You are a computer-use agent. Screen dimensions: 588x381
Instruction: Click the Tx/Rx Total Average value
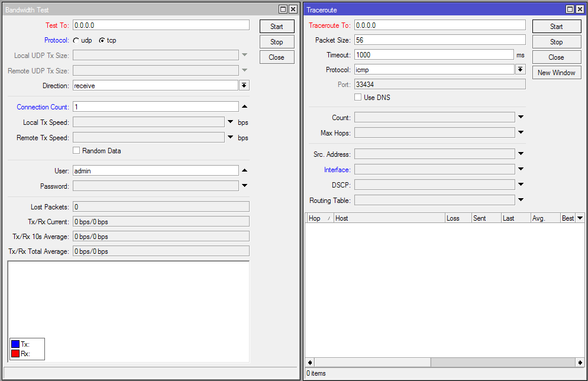coord(161,251)
